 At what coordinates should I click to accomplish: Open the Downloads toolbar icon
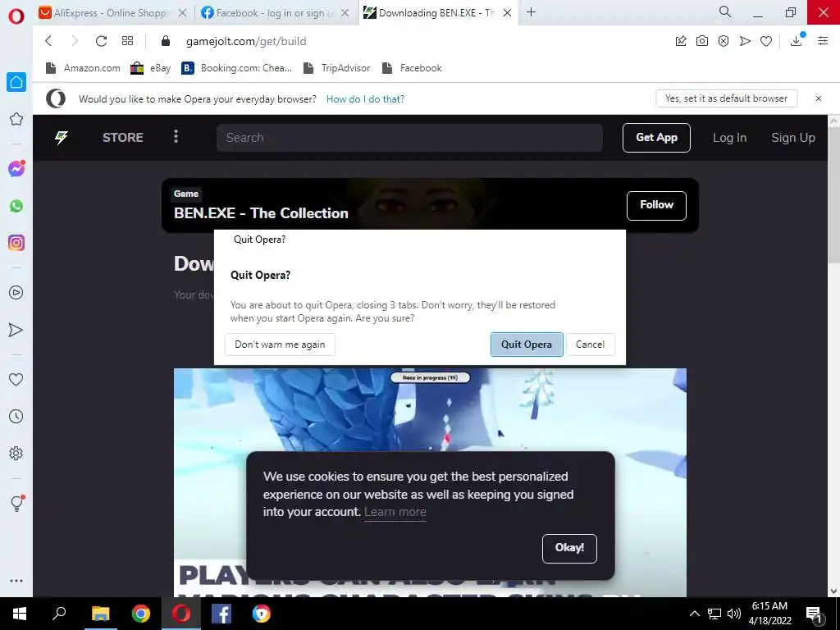pyautogui.click(x=797, y=41)
